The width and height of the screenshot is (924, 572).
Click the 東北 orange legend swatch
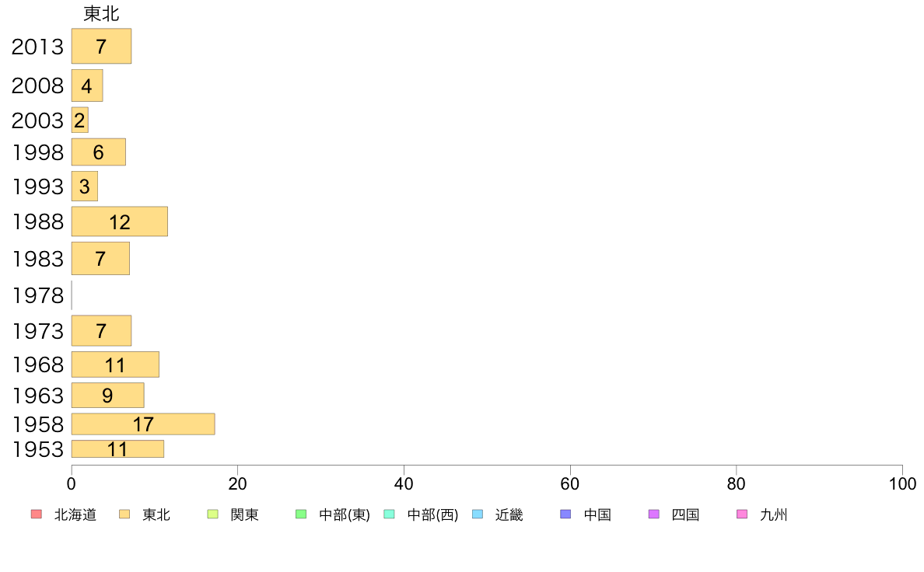point(124,514)
